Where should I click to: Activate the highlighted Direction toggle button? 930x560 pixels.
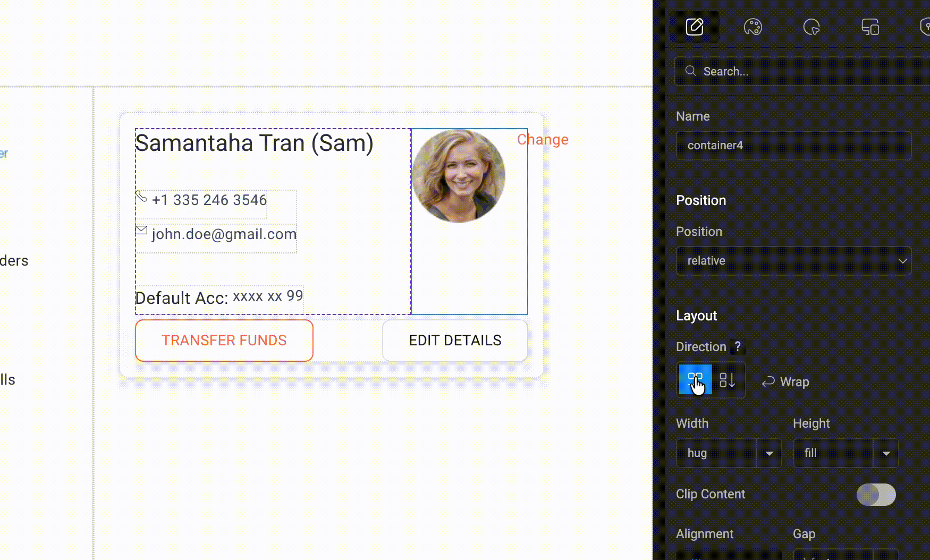694,380
